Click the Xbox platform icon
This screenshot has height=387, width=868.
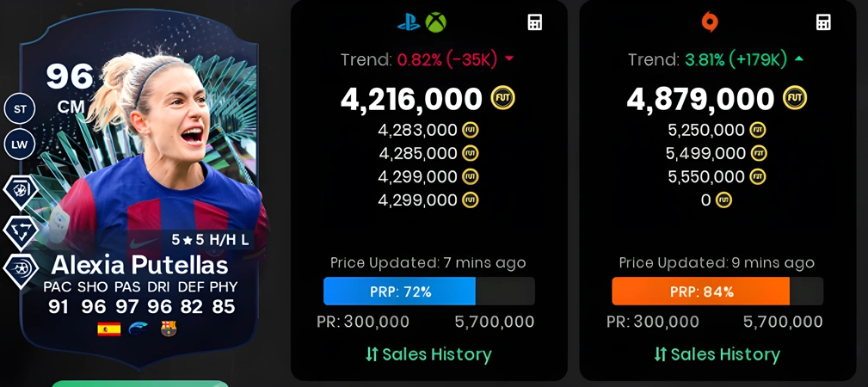[435, 22]
